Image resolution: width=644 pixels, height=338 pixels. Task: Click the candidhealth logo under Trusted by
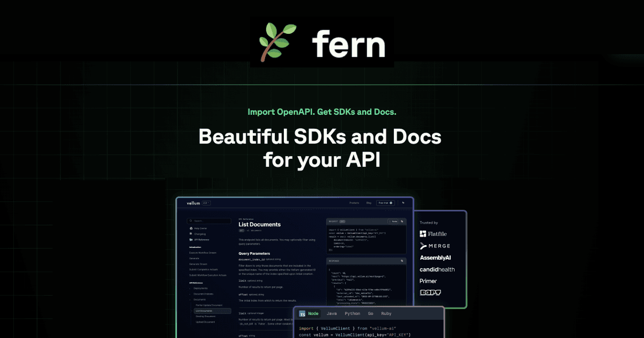point(437,269)
